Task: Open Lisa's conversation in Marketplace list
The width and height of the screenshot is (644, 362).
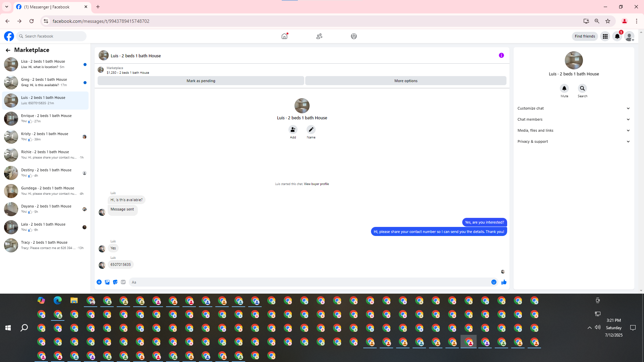Action: pyautogui.click(x=45, y=64)
